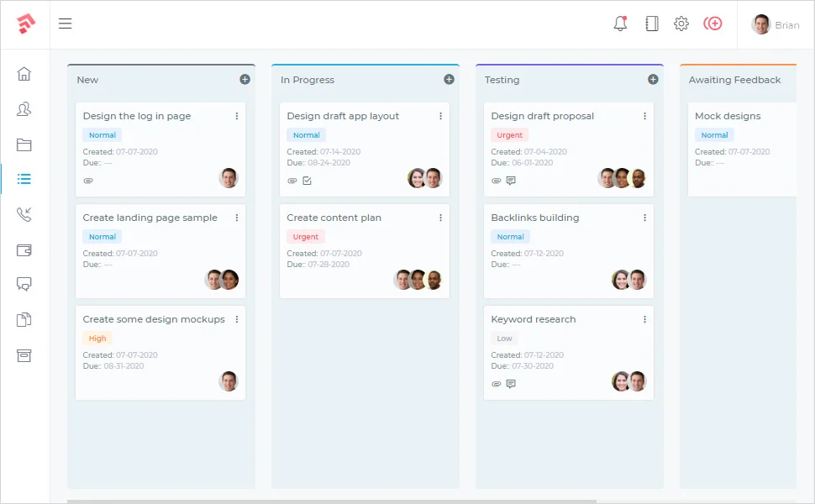Screen dimensions: 815x504
Task: Add a new task to the In Progress column
Action: coord(450,79)
